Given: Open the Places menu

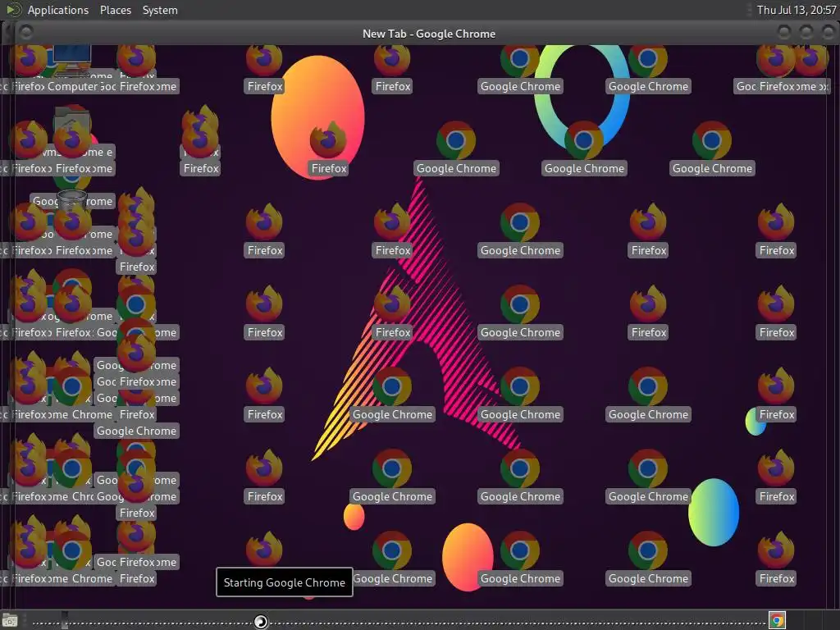Looking at the screenshot, I should pos(115,10).
